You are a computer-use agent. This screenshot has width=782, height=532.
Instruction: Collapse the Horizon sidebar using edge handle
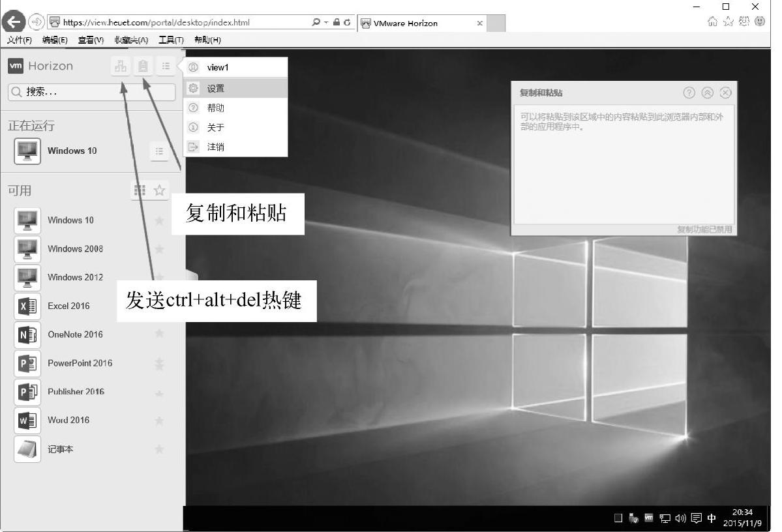click(192, 274)
